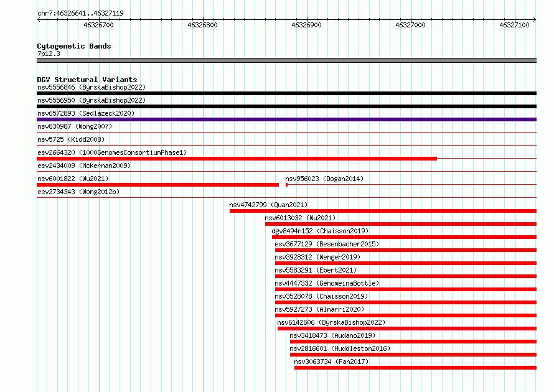The image size is (554, 392).
Task: Open the esv2434009 (McKernan2009) variant label
Action: (x=84, y=166)
